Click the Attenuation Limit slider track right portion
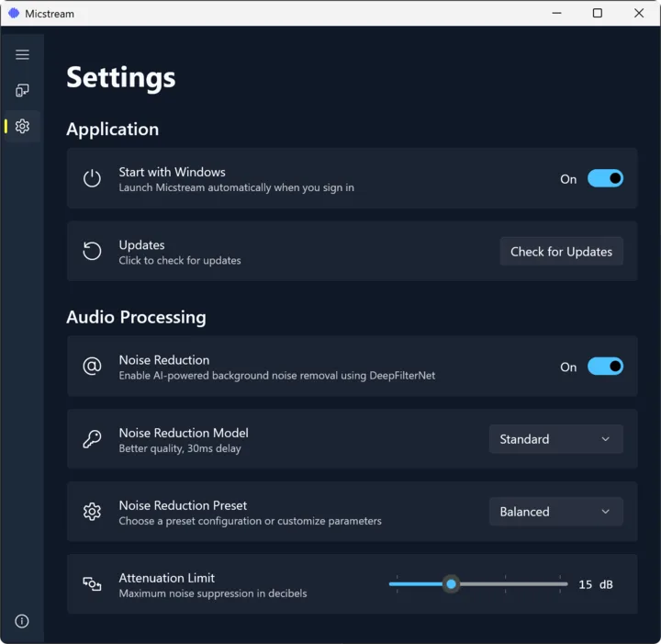661x644 pixels. (x=513, y=584)
